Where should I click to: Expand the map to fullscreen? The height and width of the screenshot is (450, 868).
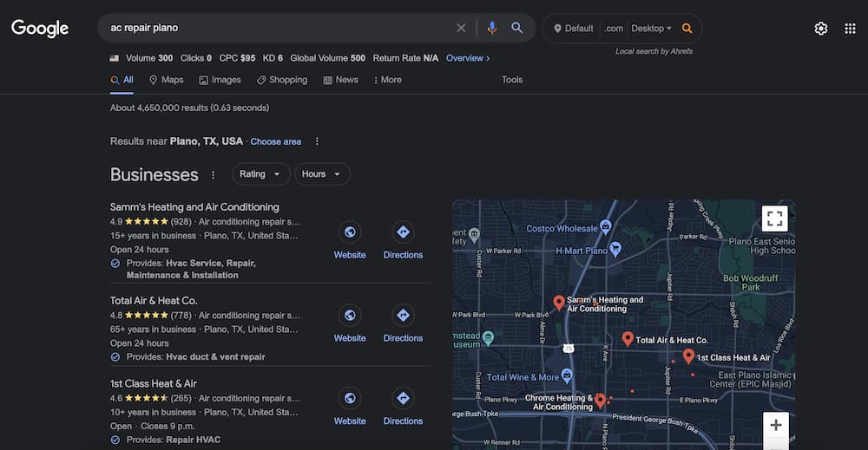(775, 218)
